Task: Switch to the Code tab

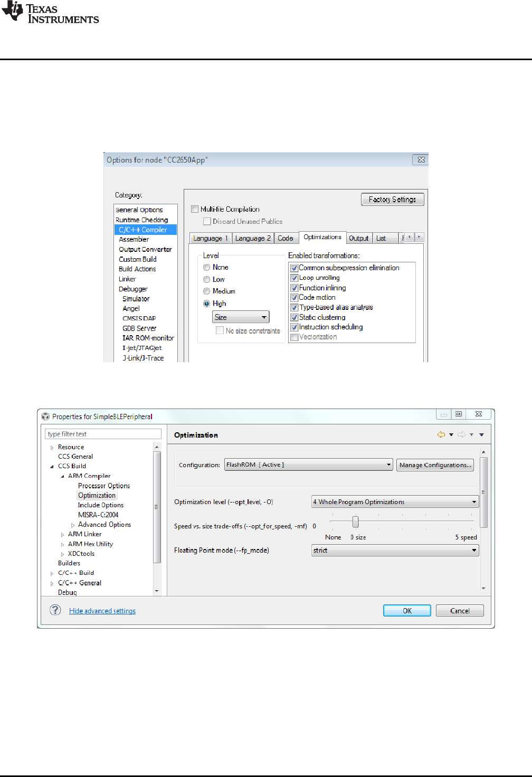Action: point(286,238)
